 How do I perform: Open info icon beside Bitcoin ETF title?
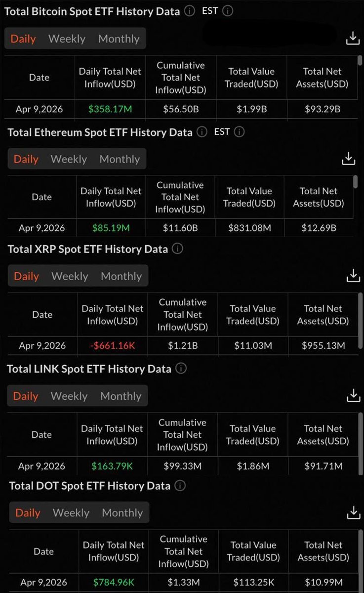[190, 11]
